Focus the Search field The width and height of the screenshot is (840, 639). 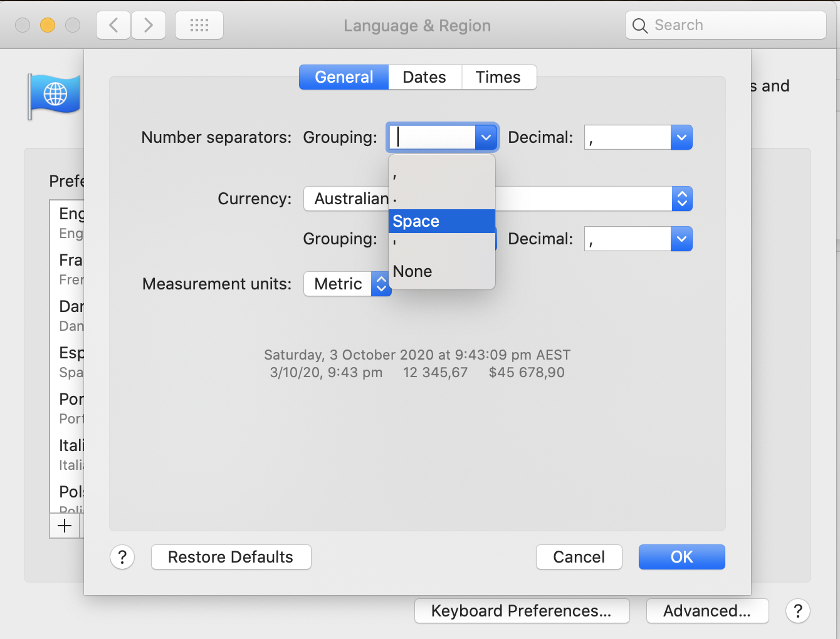point(726,25)
